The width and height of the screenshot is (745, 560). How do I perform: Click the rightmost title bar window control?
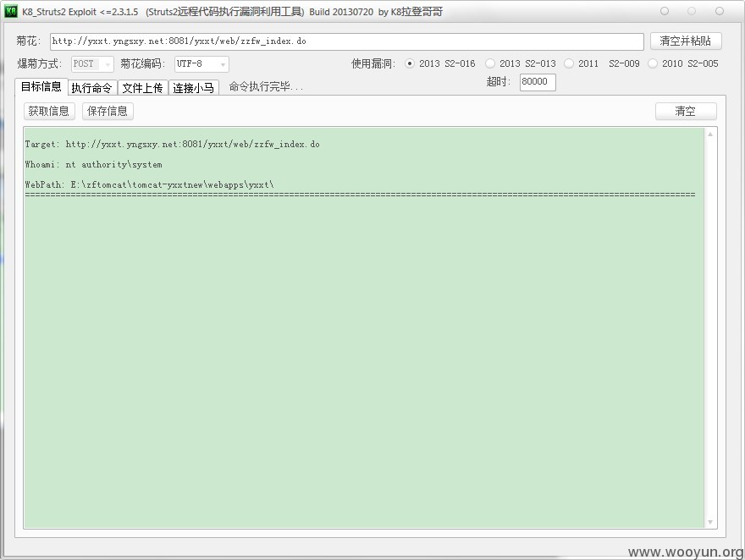[720, 11]
